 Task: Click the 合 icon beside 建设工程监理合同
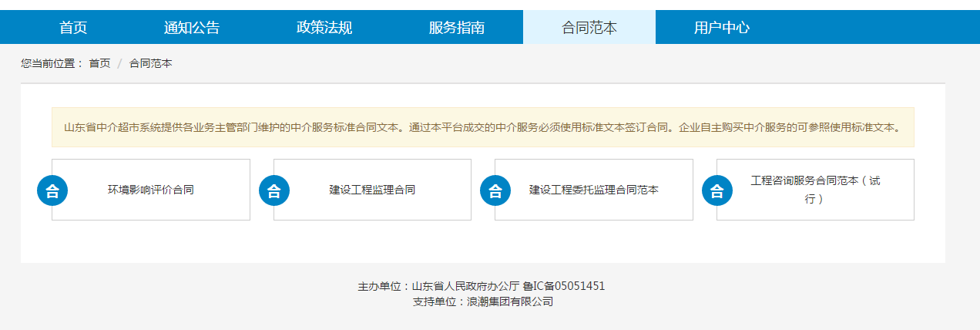[x=274, y=190]
